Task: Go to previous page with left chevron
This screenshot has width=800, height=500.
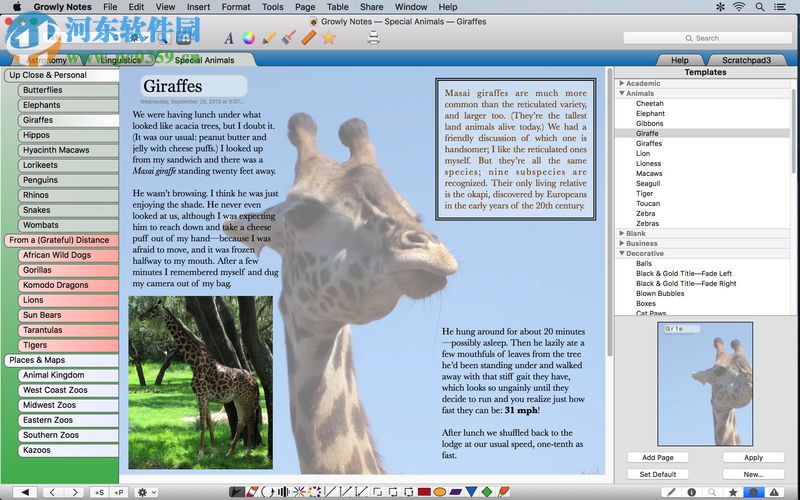Action: click(52, 492)
